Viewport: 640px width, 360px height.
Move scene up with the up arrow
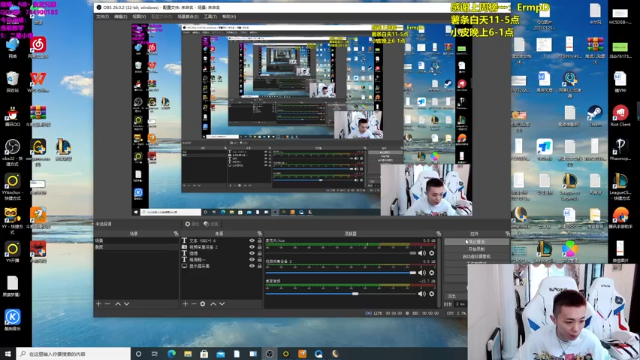point(118,304)
